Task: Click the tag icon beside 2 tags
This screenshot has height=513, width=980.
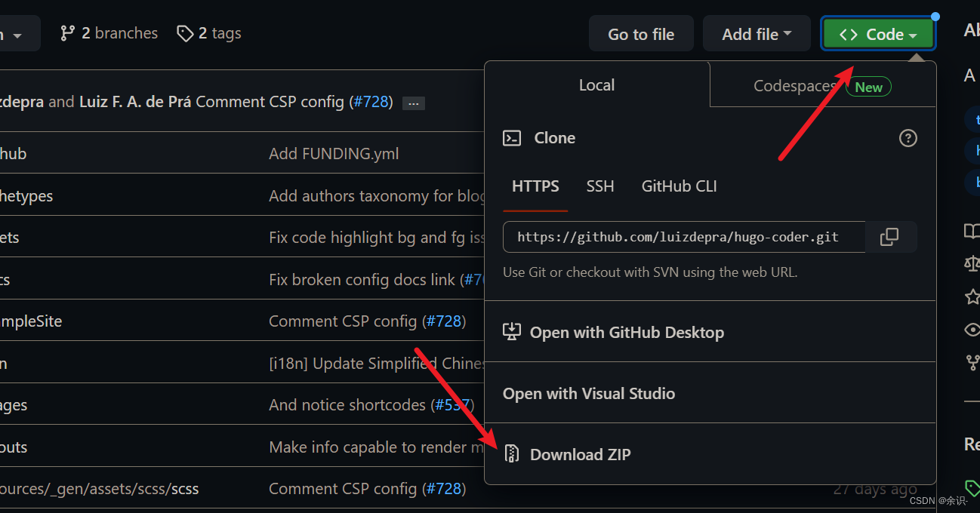Action: (x=185, y=33)
